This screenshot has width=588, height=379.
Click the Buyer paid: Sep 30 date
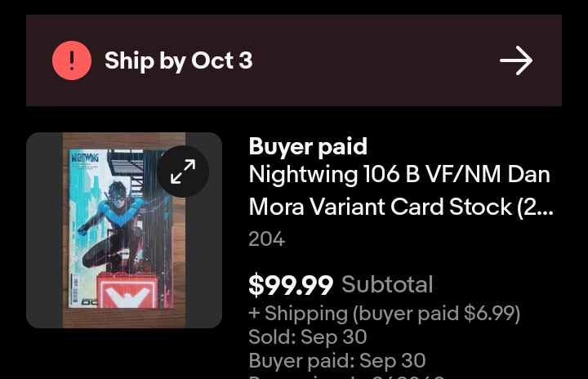coord(336,360)
